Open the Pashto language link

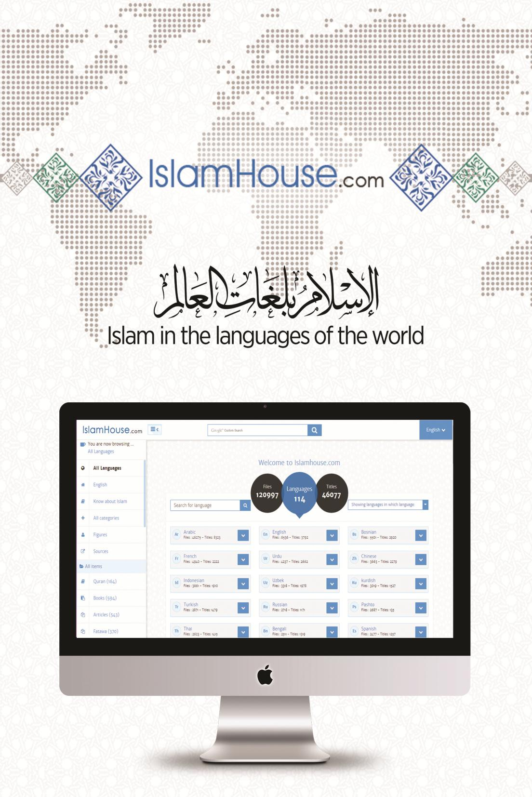click(x=368, y=604)
